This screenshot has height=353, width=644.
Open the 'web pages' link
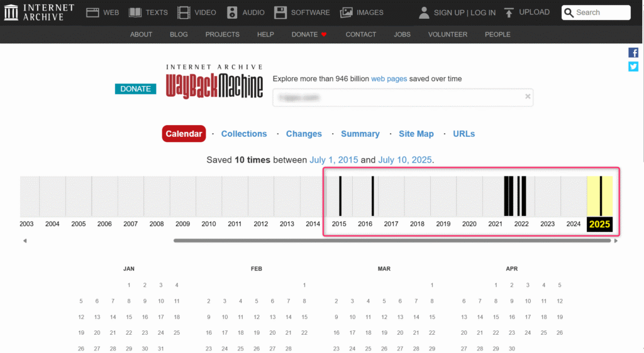point(389,79)
